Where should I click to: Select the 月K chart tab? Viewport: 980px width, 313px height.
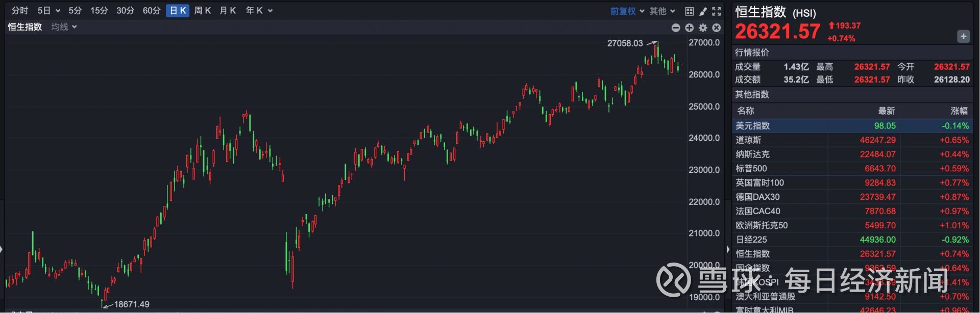(228, 11)
